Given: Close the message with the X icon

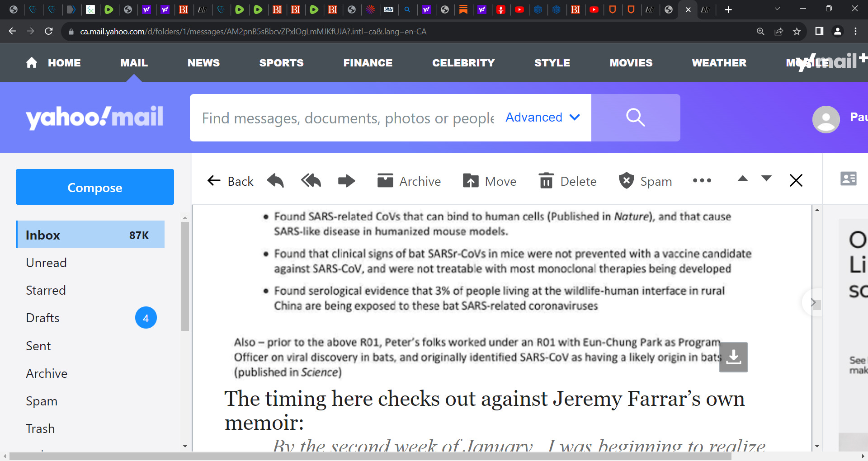Looking at the screenshot, I should coord(796,180).
